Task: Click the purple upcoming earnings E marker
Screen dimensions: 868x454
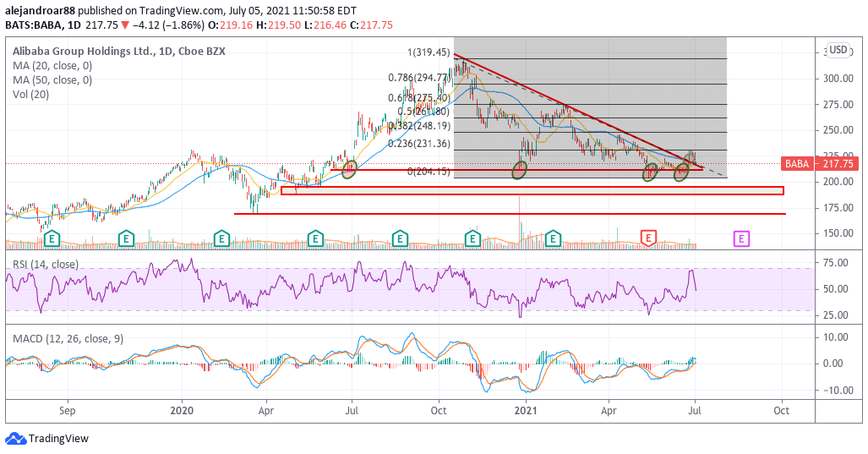Action: (x=741, y=239)
